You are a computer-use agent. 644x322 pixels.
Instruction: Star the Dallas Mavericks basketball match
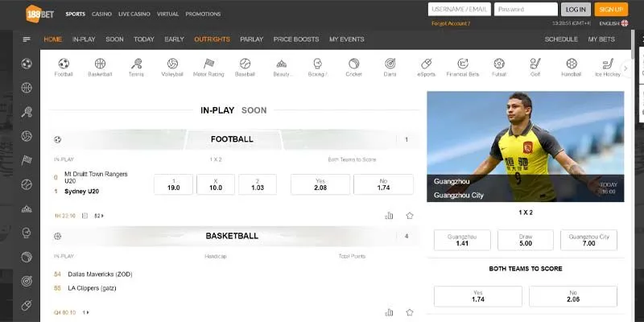tap(410, 312)
